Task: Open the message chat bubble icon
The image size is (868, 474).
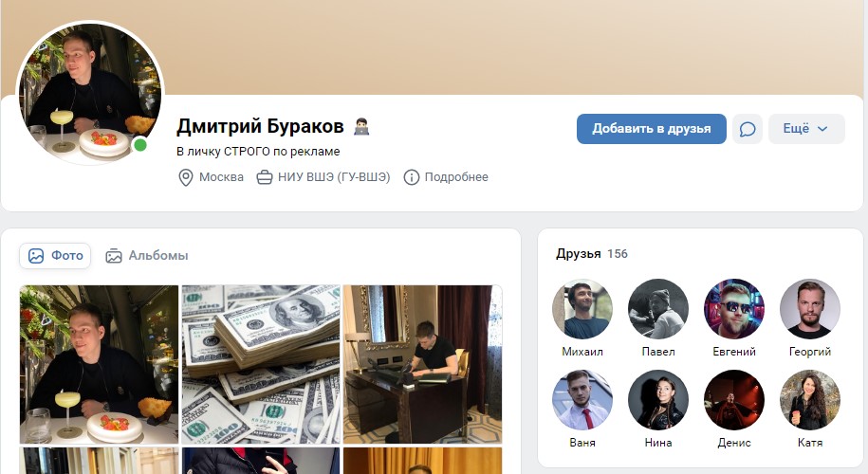Action: (748, 129)
